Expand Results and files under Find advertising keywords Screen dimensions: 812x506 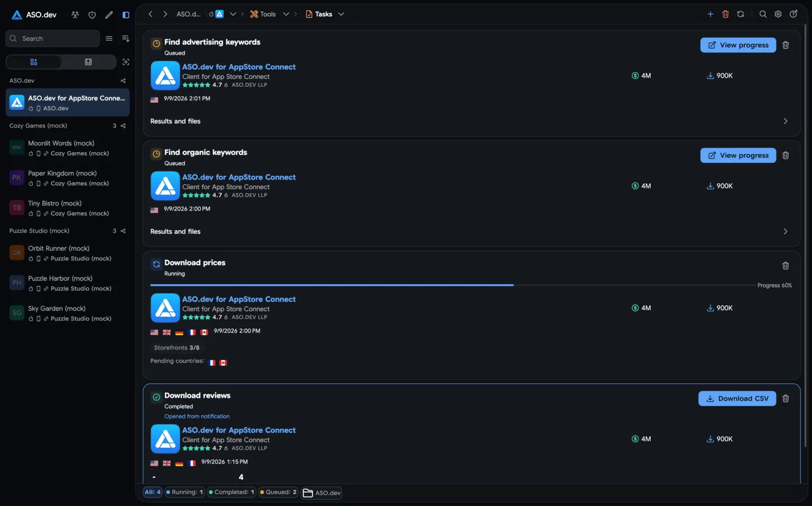point(471,121)
